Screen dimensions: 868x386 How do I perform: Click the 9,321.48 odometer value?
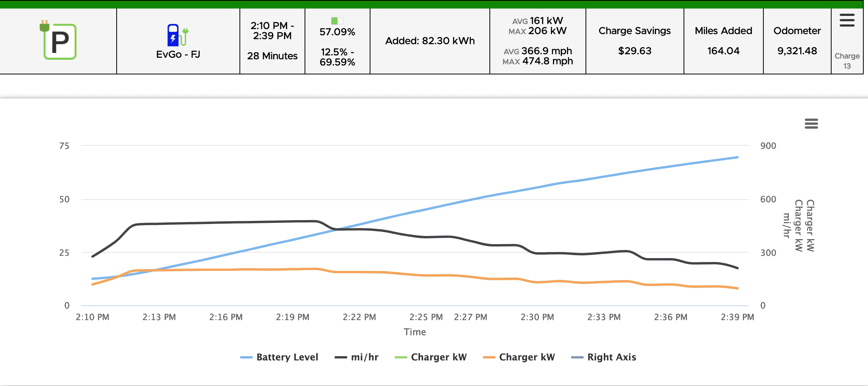click(797, 51)
